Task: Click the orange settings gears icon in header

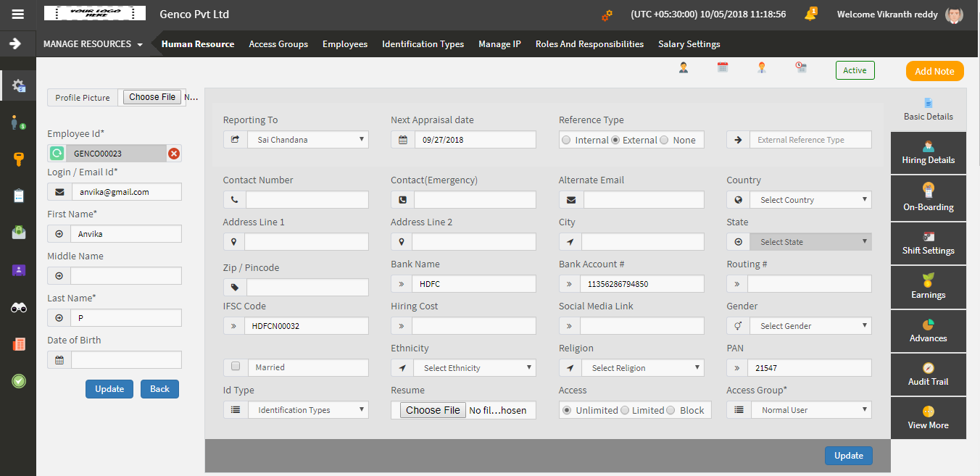Action: 607,14
